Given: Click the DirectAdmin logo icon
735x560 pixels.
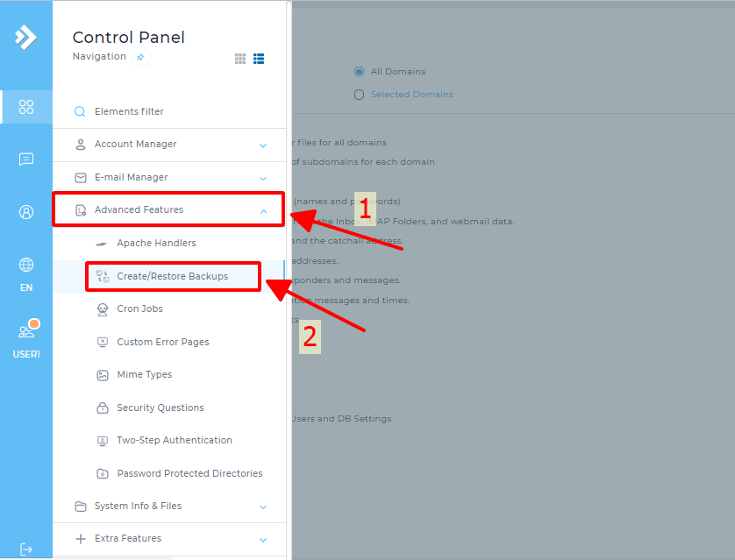Looking at the screenshot, I should click(x=26, y=37).
